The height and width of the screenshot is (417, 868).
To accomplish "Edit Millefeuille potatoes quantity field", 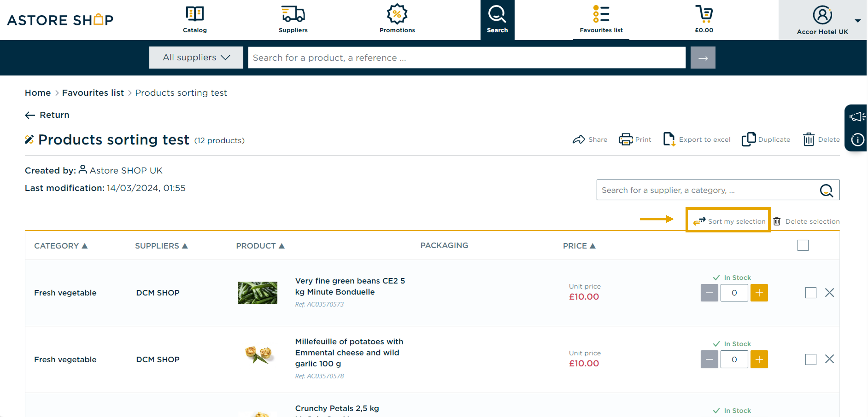I will point(734,359).
